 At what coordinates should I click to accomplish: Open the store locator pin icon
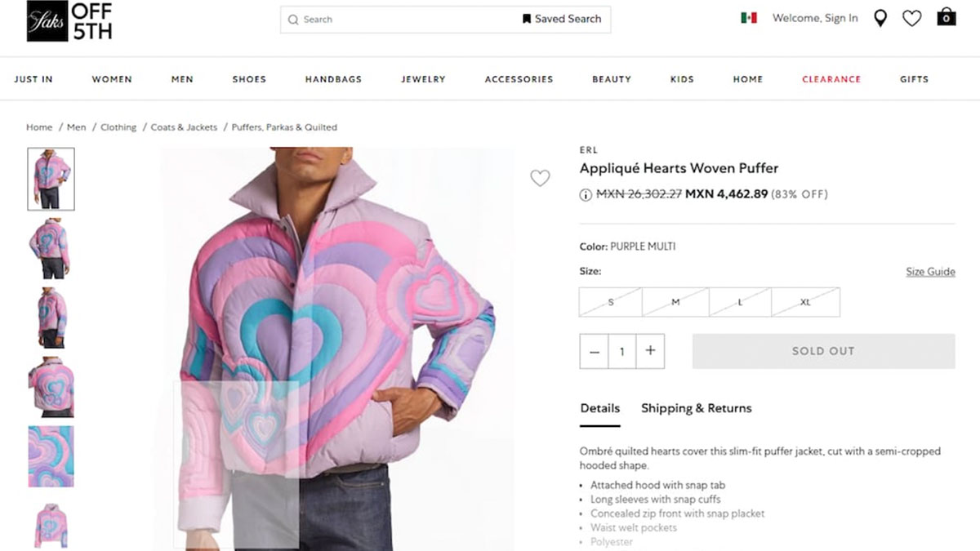(x=880, y=18)
